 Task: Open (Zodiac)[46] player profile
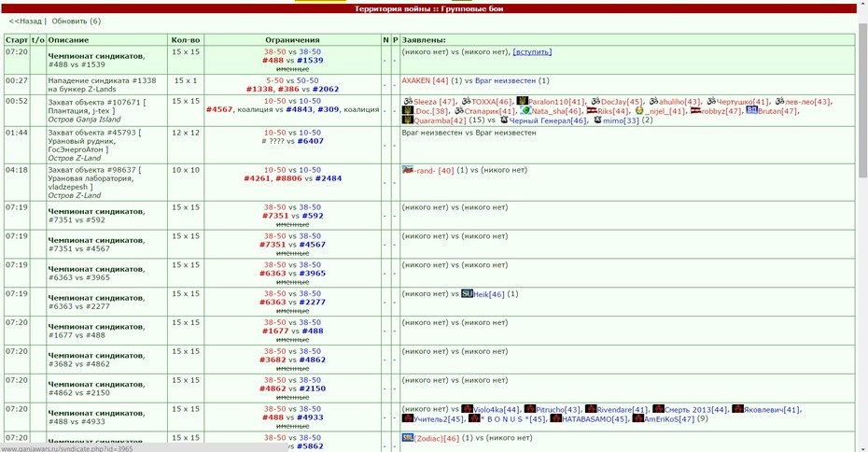(x=437, y=438)
